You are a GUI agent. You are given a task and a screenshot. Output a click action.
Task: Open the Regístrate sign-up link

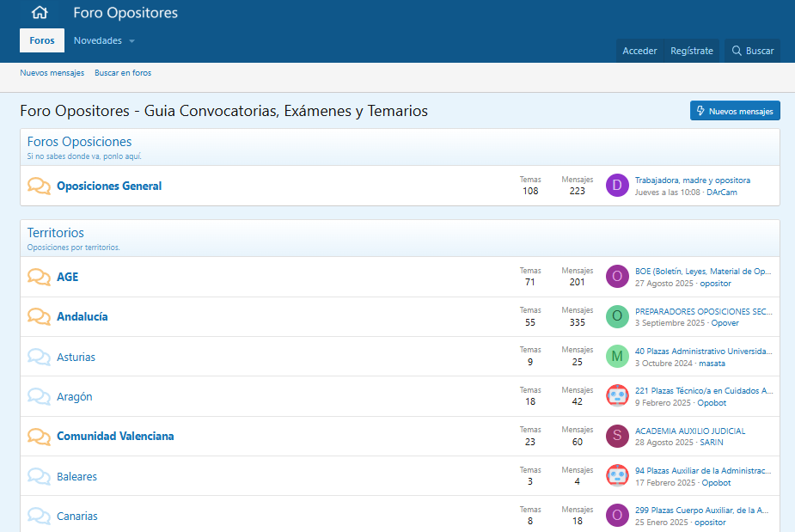(x=691, y=51)
